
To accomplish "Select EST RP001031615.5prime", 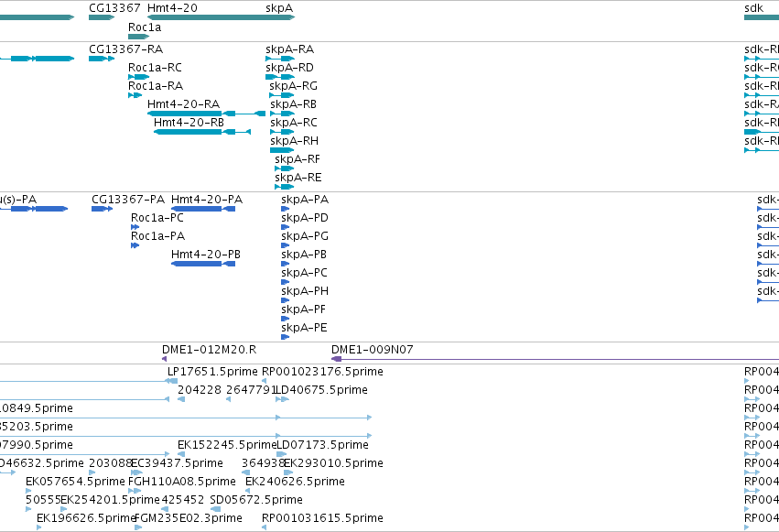I will pyautogui.click(x=322, y=518).
